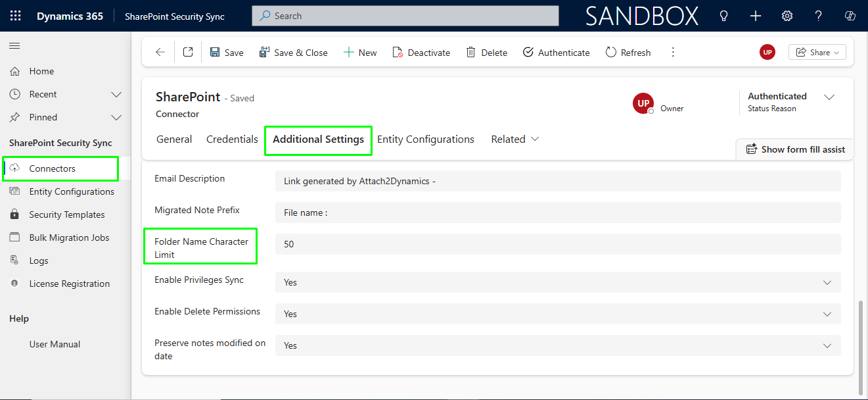This screenshot has width=868, height=400.
Task: Click the lightbulb icon in top bar
Action: 723,16
